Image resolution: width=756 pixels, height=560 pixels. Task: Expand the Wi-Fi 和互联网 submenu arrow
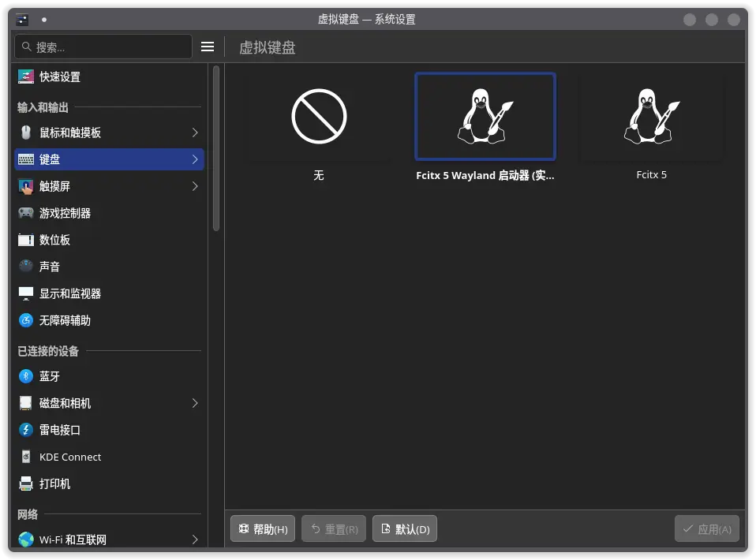(195, 540)
